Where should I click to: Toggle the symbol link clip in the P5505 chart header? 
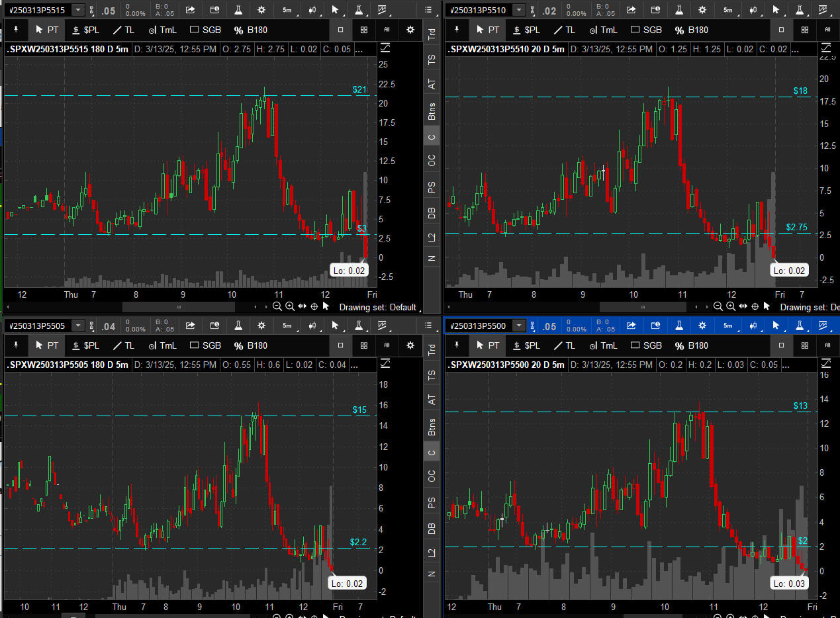click(x=92, y=326)
